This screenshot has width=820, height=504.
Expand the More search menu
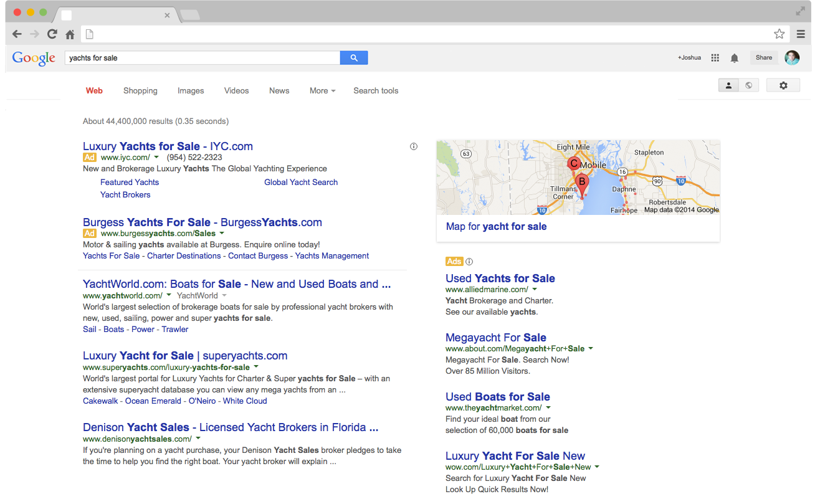[322, 91]
